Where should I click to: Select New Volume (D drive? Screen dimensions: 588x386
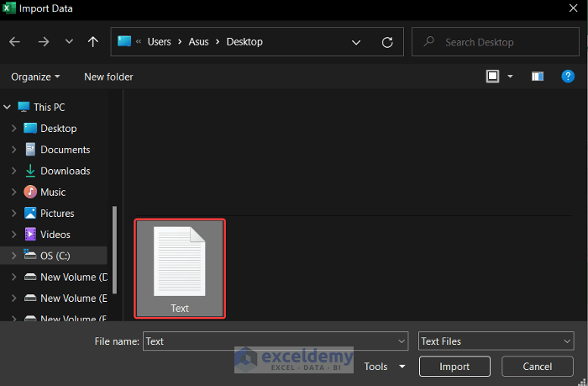click(x=74, y=278)
